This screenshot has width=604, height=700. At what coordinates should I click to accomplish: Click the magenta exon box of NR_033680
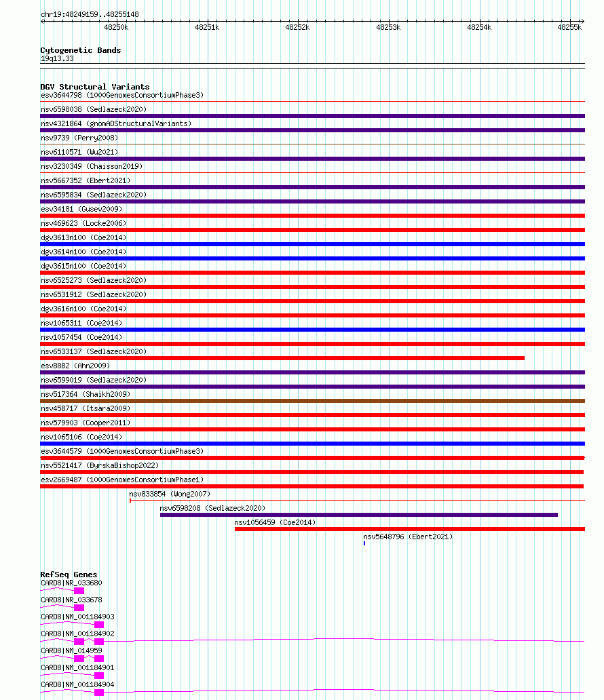tap(79, 591)
